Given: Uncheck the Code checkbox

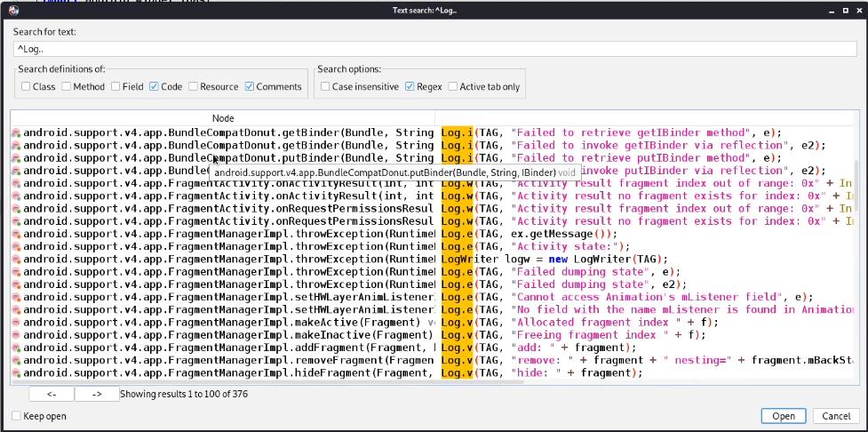Looking at the screenshot, I should pos(154,86).
